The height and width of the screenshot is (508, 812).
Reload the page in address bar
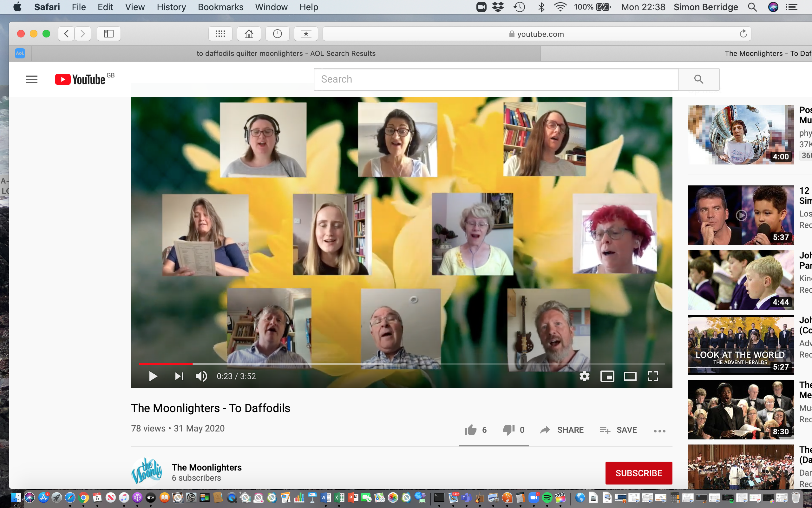coord(743,34)
